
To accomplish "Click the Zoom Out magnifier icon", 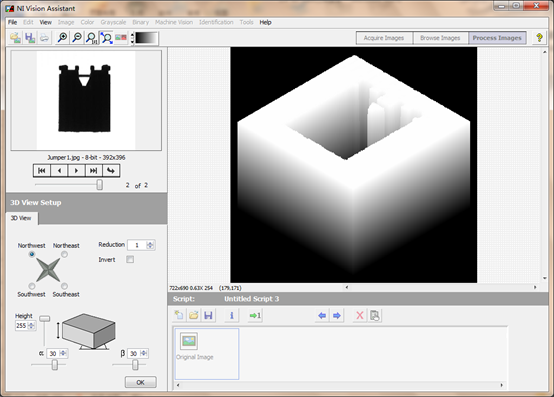I will 77,37.
